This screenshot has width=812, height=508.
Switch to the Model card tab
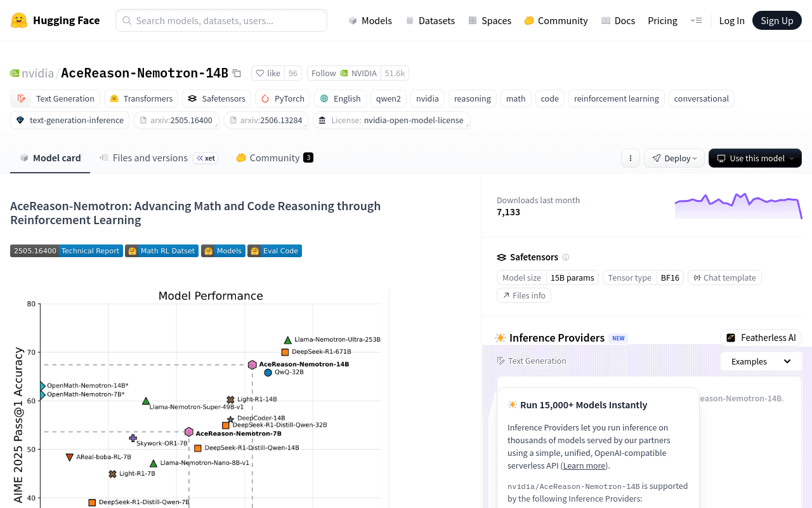click(x=50, y=158)
